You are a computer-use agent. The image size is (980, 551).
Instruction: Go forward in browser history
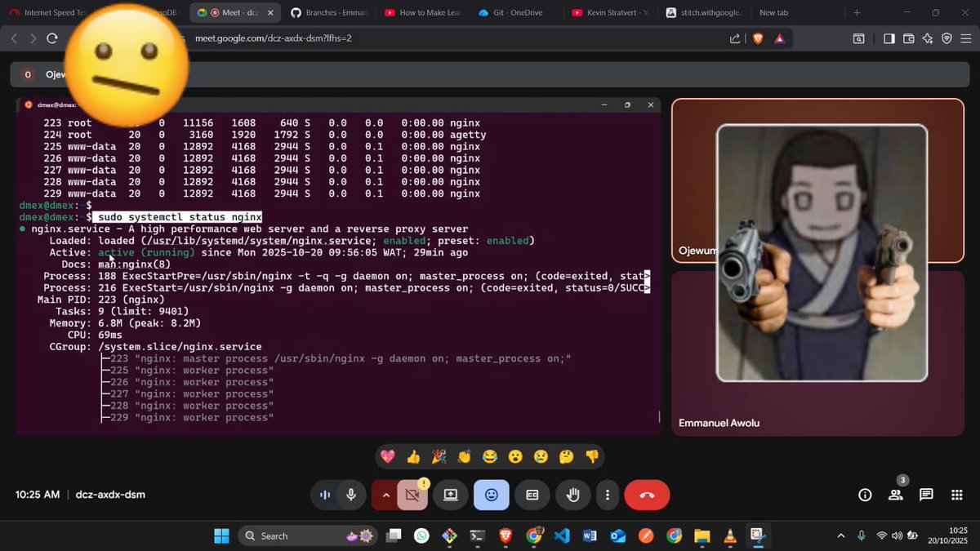coord(33,38)
